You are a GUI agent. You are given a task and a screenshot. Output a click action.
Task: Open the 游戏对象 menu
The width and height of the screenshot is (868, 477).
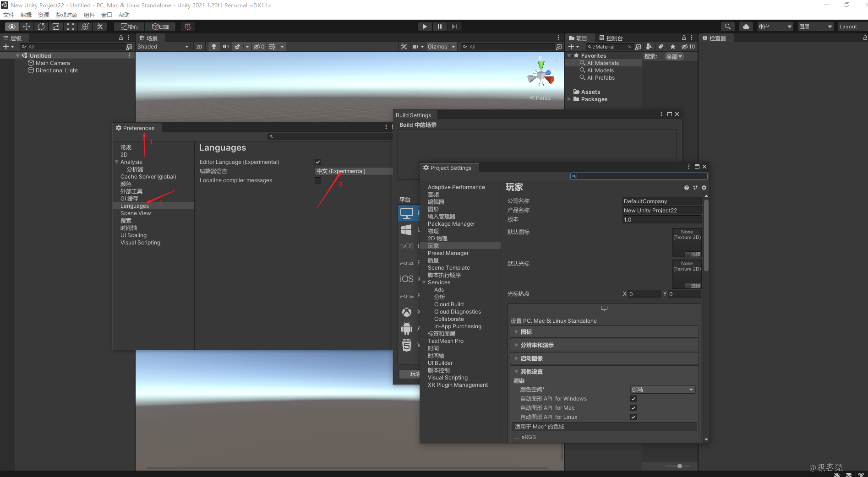66,15
